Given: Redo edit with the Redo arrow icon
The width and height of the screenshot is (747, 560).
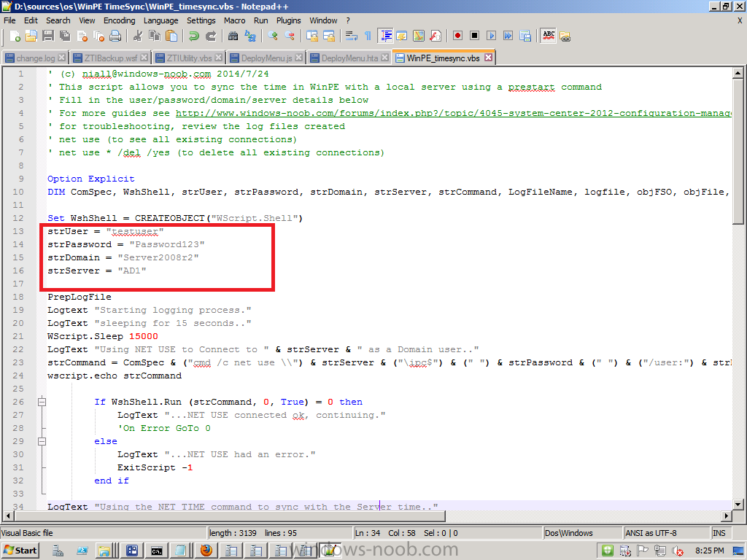Looking at the screenshot, I should (211, 36).
